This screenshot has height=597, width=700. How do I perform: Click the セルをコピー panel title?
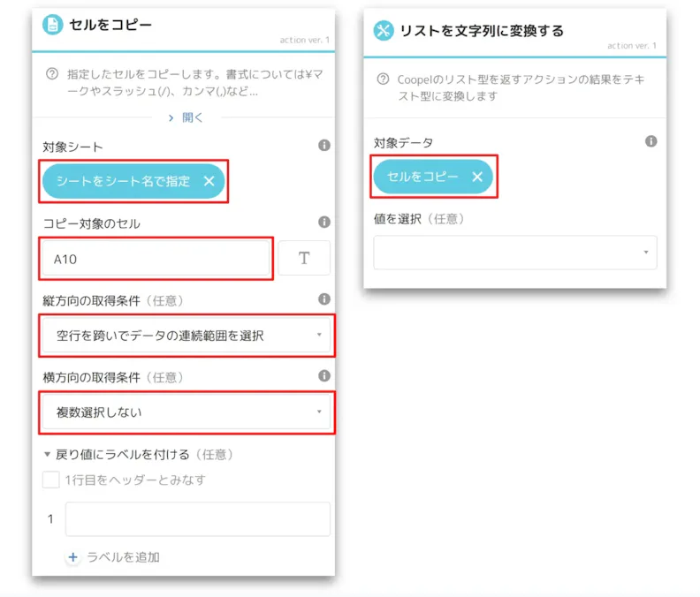(110, 25)
